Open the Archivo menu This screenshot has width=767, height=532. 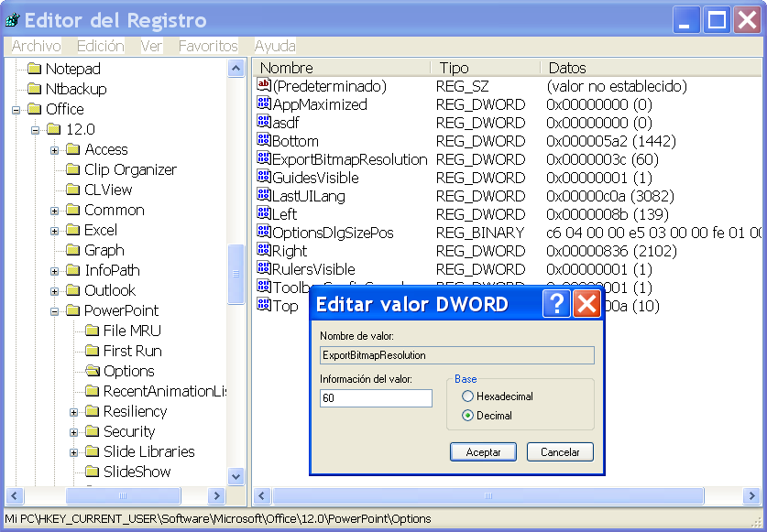click(37, 46)
